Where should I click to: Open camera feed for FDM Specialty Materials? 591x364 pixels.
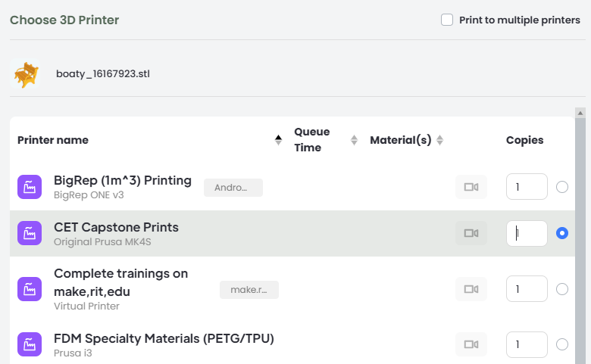(471, 344)
